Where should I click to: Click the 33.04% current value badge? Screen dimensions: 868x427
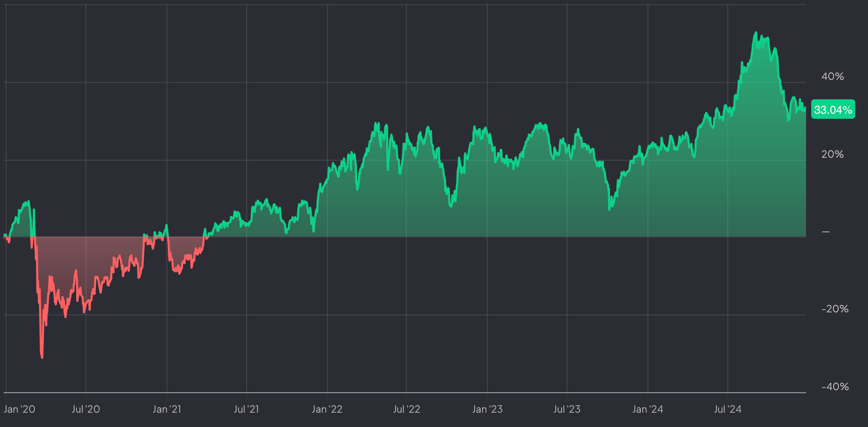pyautogui.click(x=833, y=110)
